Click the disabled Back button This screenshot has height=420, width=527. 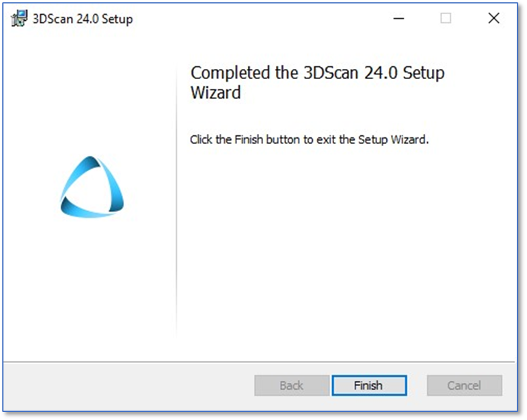[x=292, y=385]
